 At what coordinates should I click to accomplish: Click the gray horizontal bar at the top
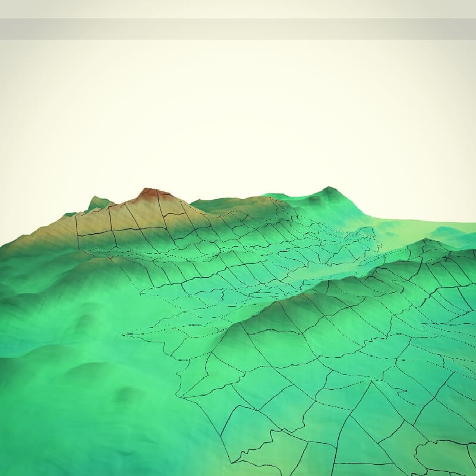238,29
